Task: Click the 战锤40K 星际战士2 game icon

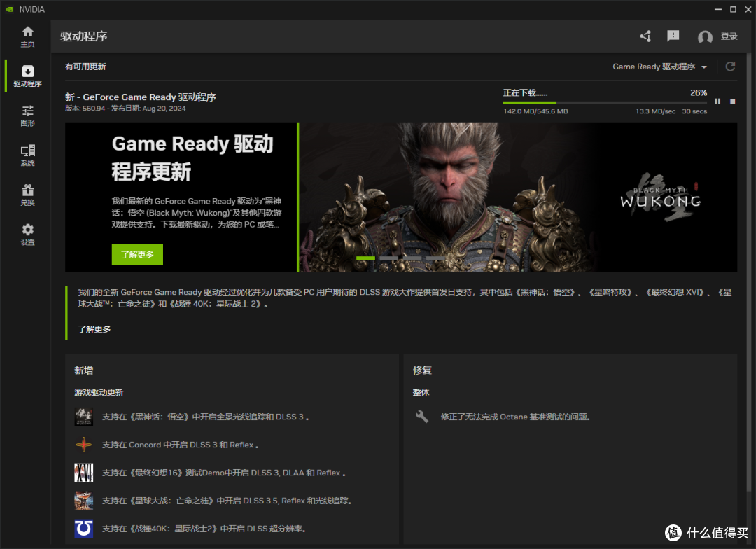Action: (x=83, y=528)
